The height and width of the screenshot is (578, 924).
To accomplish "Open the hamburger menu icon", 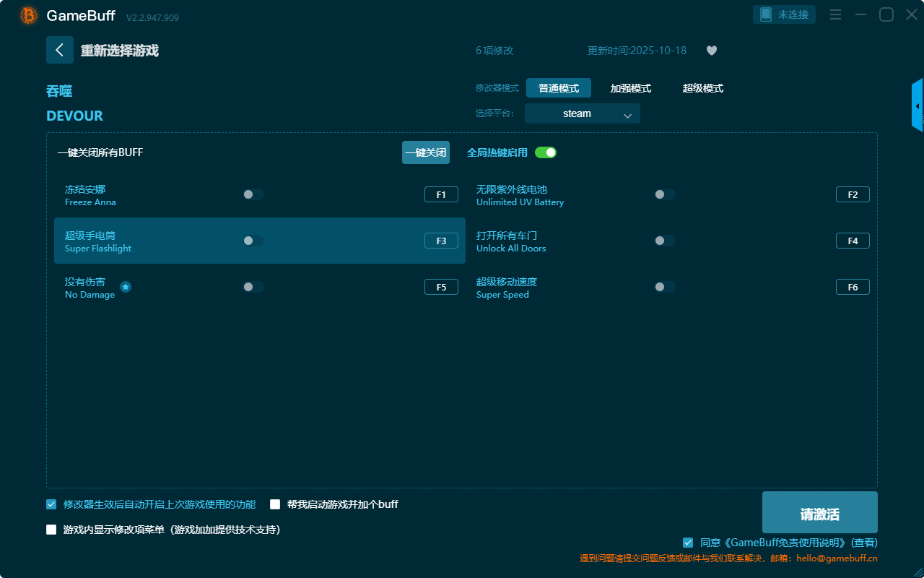I will click(835, 14).
